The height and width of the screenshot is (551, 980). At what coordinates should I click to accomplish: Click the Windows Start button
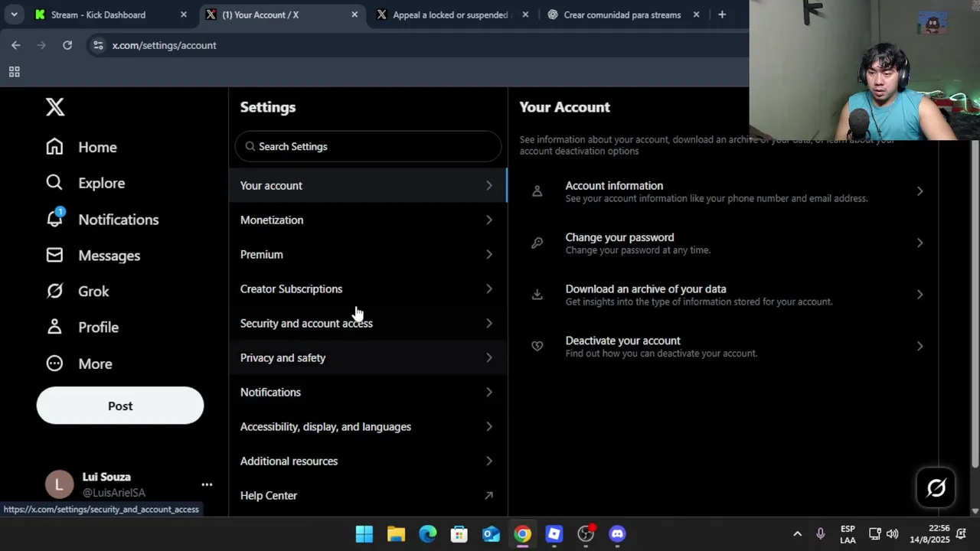364,534
